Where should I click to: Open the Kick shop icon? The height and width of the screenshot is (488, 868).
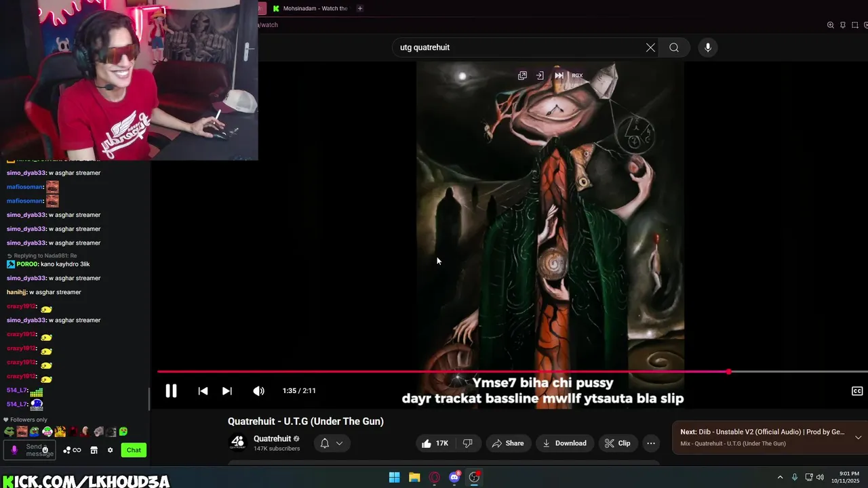click(x=94, y=450)
